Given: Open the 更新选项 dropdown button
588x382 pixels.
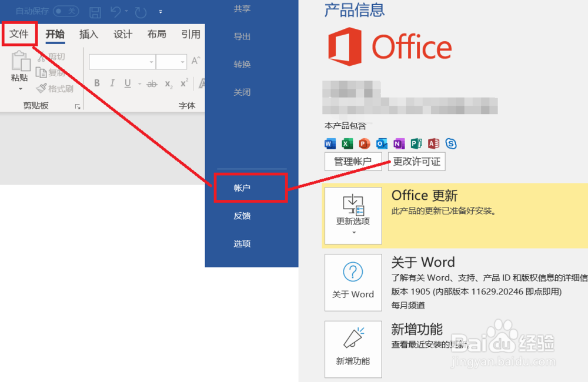Looking at the screenshot, I should [x=353, y=216].
